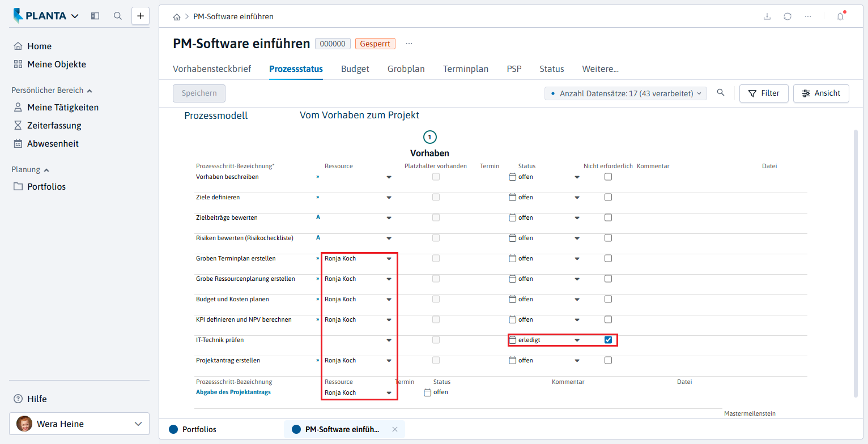868x444 pixels.
Task: Check Nicht erforderlich for Projektantrag erstellen
Action: pos(608,360)
